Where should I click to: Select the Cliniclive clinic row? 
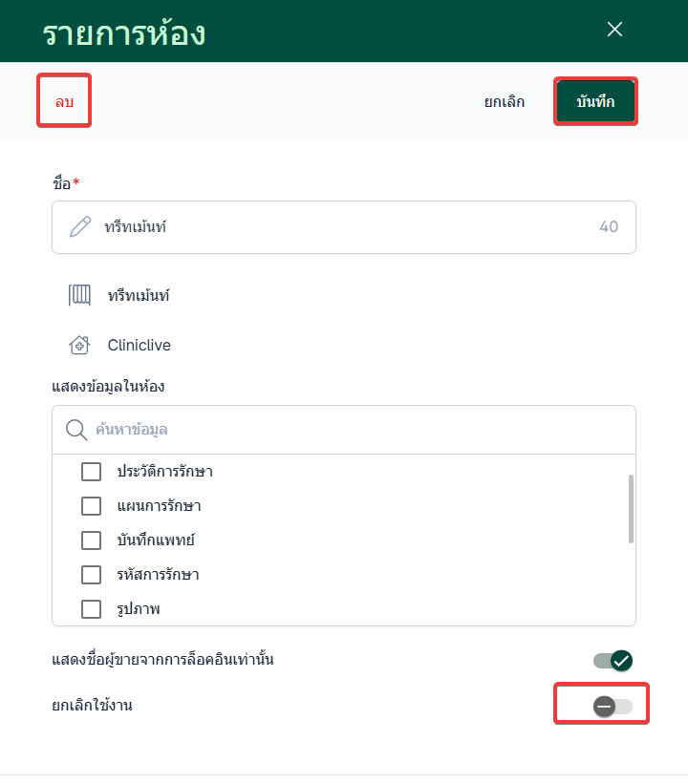pos(140,346)
